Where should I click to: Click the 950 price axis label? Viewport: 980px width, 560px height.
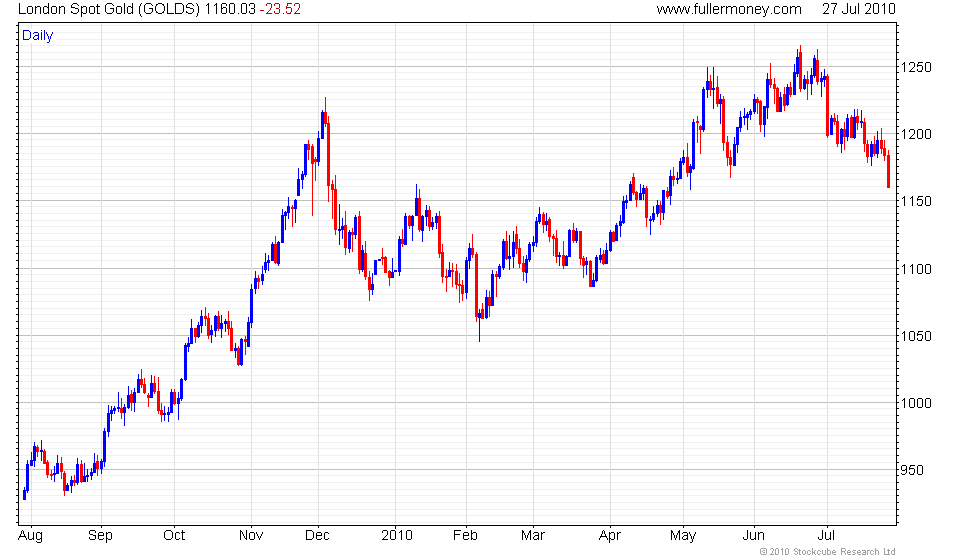(912, 470)
